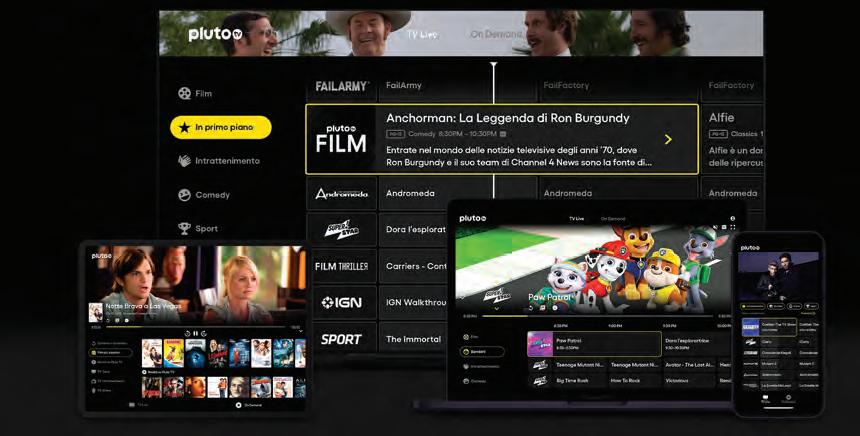Click the Pluto TV logo on the TV

[x=215, y=34]
